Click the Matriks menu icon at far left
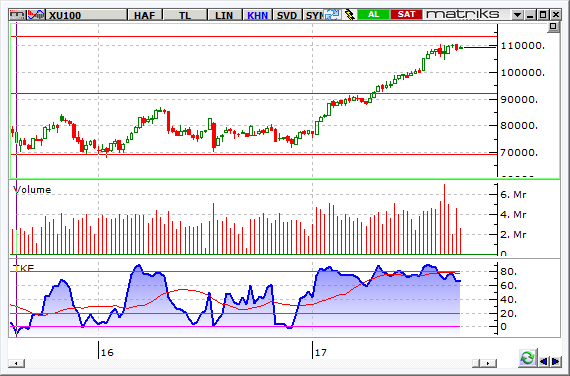Screen dimensions: 570x376 click(18, 15)
